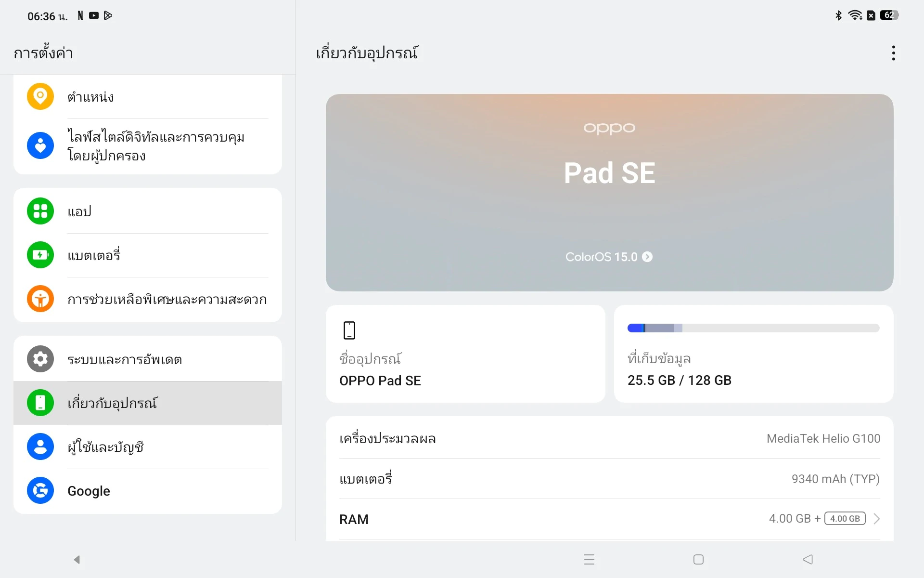924x578 pixels.
Task: Tap the 4.00 GB RAM expansion badge
Action: [x=845, y=519]
